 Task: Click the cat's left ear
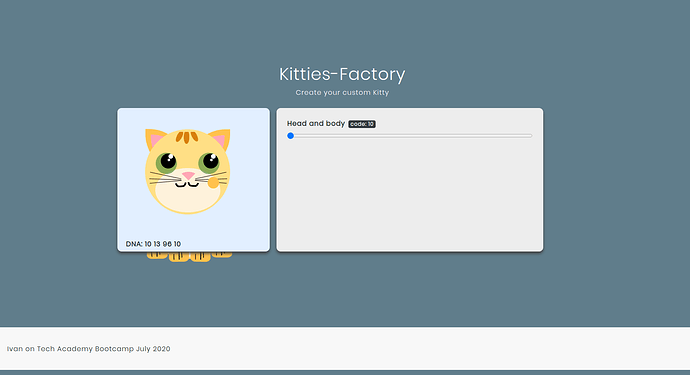tap(154, 139)
